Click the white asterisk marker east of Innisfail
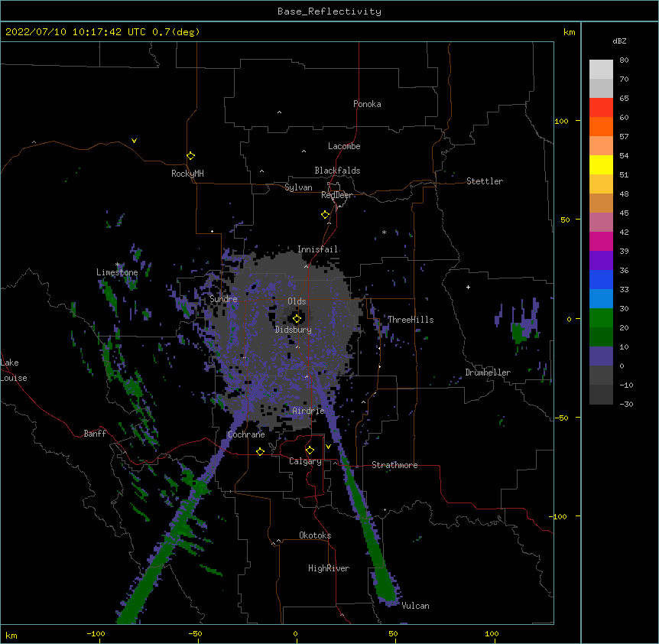Image resolution: width=659 pixels, height=644 pixels. tap(384, 232)
